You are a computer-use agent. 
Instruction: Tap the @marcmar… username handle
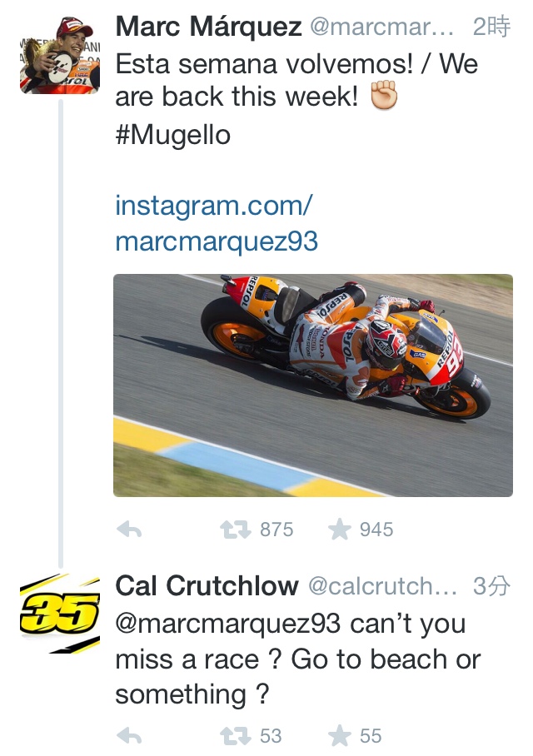point(381,27)
